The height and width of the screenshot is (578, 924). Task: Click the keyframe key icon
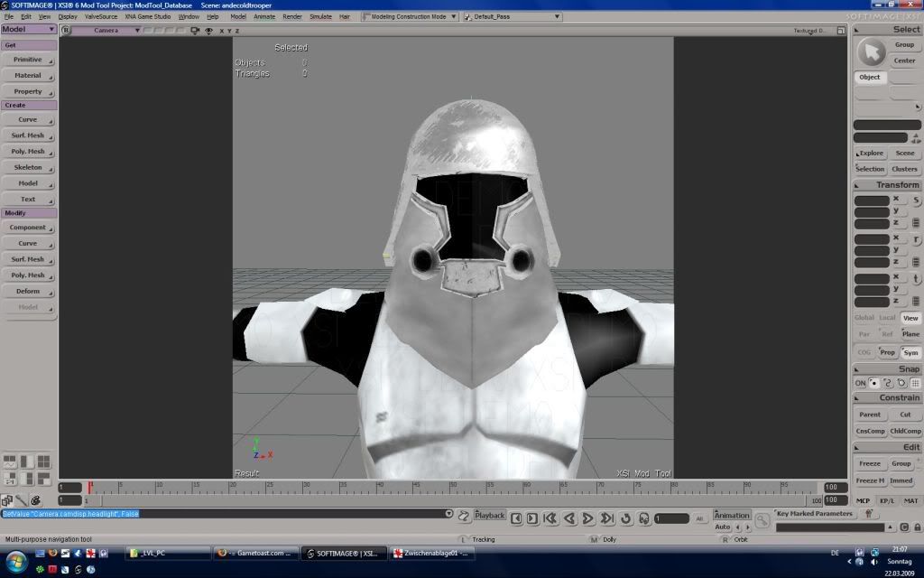coord(762,520)
